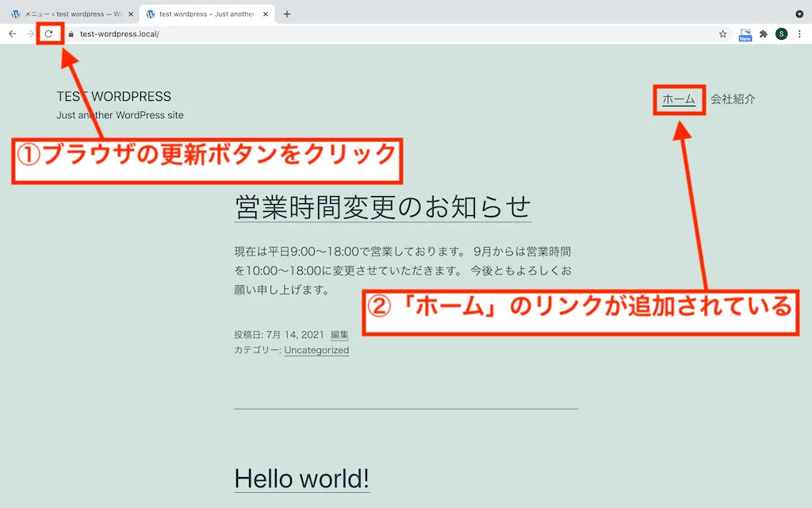
Task: Click the 会社紹介 navigation link
Action: (733, 99)
